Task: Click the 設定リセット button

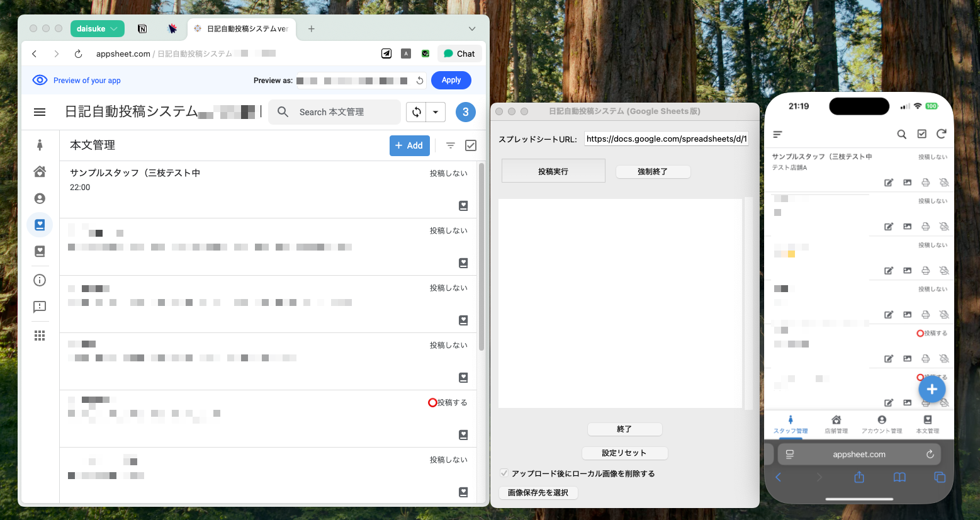Action: (x=624, y=453)
